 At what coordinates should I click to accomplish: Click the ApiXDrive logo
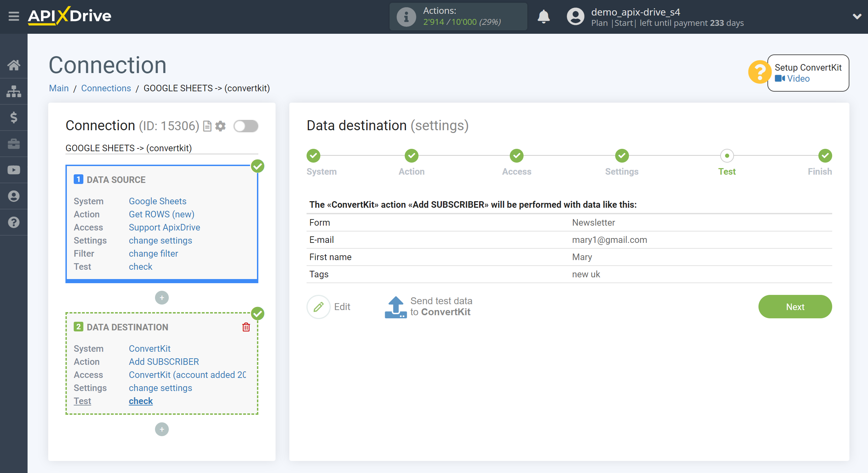(70, 16)
